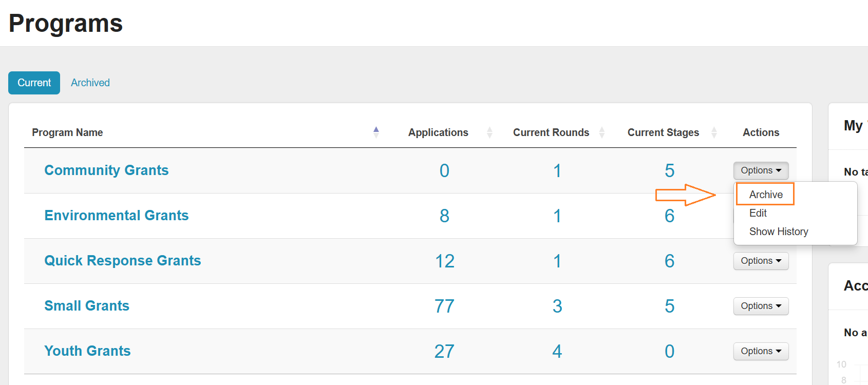Expand Youth Grants Options menu

(x=761, y=351)
